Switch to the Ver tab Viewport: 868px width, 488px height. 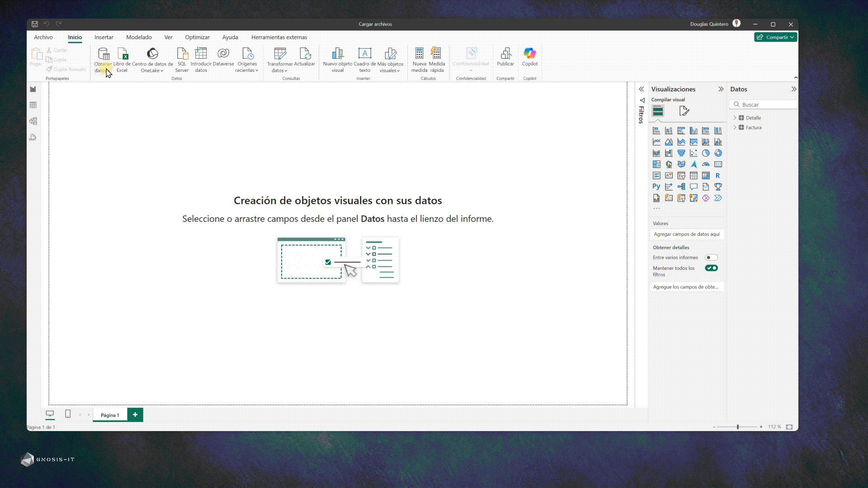[168, 37]
